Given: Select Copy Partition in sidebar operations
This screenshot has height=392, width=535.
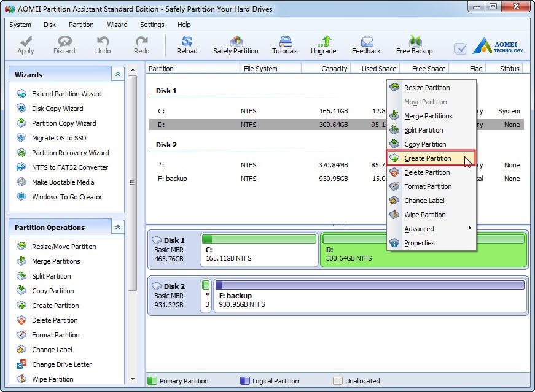Looking at the screenshot, I should (x=45, y=290).
